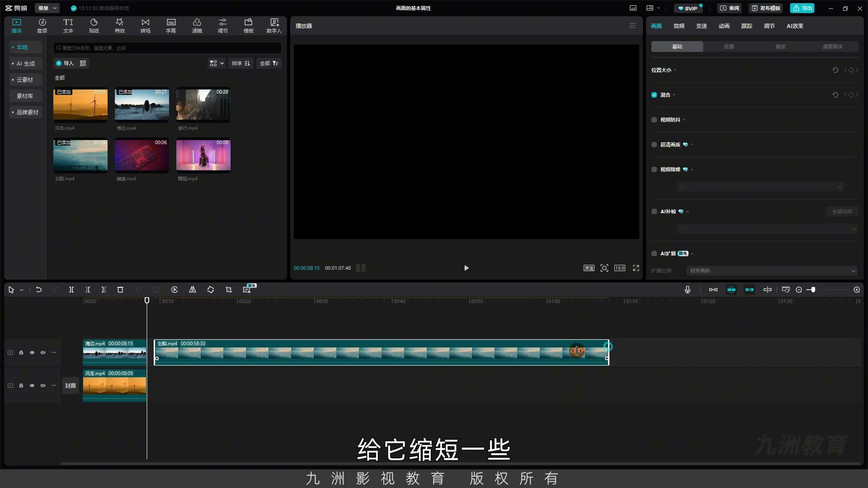Select the 舞蹈.mp4 thumbnail
The image size is (868, 488).
(x=203, y=155)
